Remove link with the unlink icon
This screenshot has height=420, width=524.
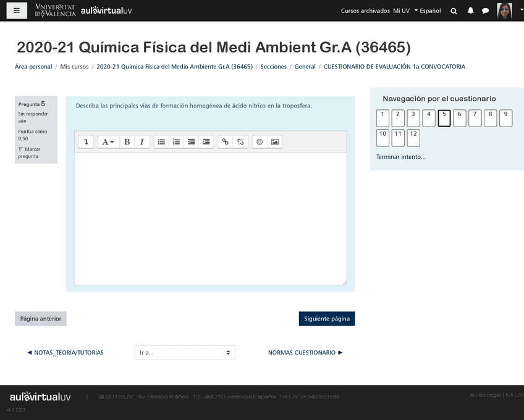240,142
